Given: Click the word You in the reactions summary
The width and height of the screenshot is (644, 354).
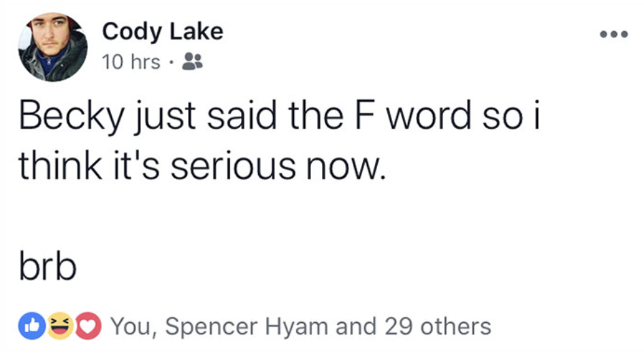Looking at the screenshot, I should (x=132, y=327).
